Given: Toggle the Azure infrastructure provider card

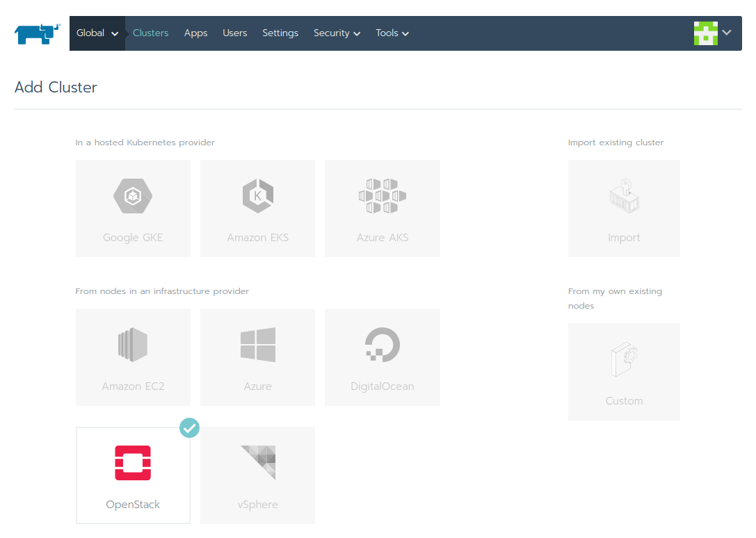Looking at the screenshot, I should [257, 357].
